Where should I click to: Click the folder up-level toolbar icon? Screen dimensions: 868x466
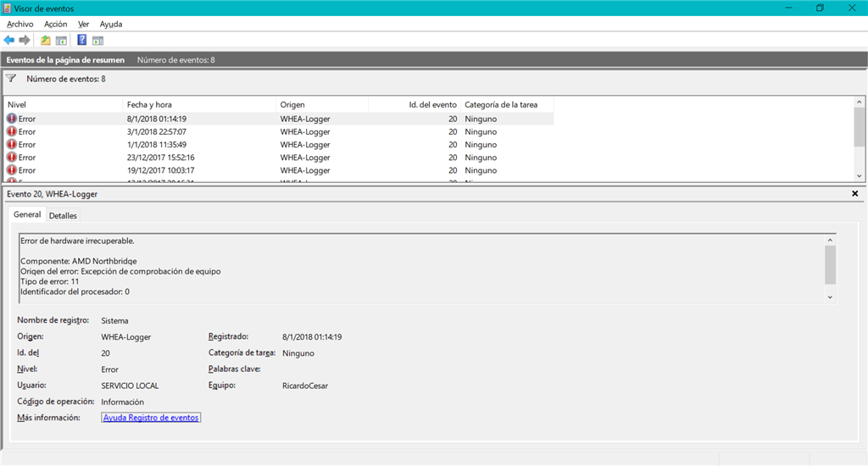(x=46, y=41)
